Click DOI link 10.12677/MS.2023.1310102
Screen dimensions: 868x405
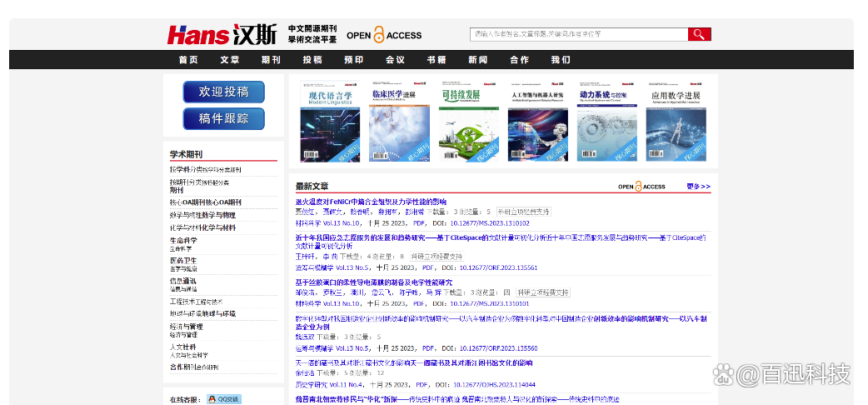[489, 224]
